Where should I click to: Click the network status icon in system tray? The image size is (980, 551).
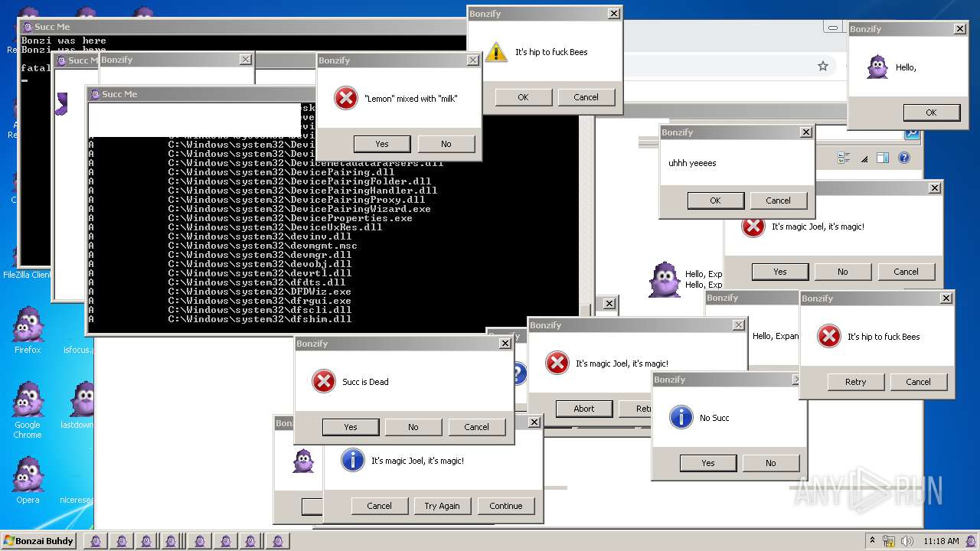(889, 541)
